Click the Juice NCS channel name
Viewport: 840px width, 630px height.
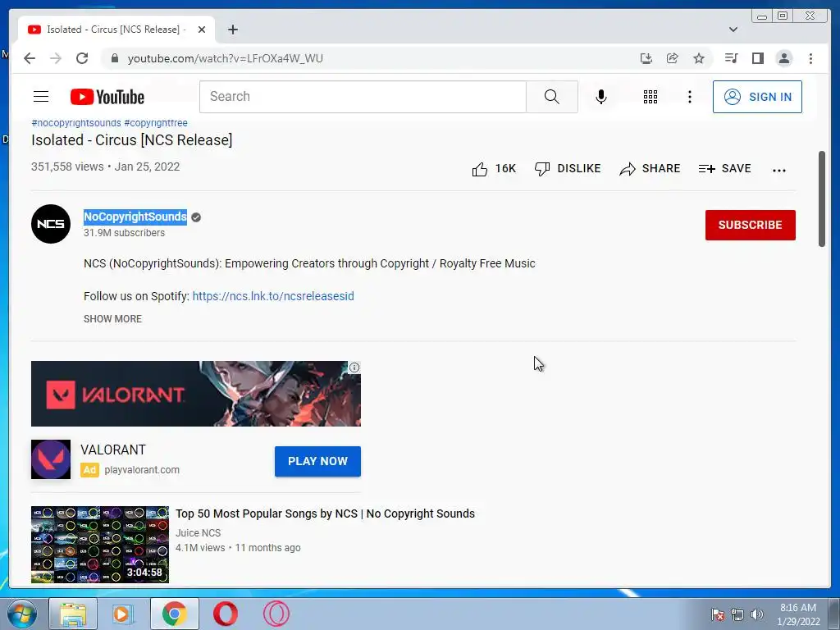tap(199, 533)
